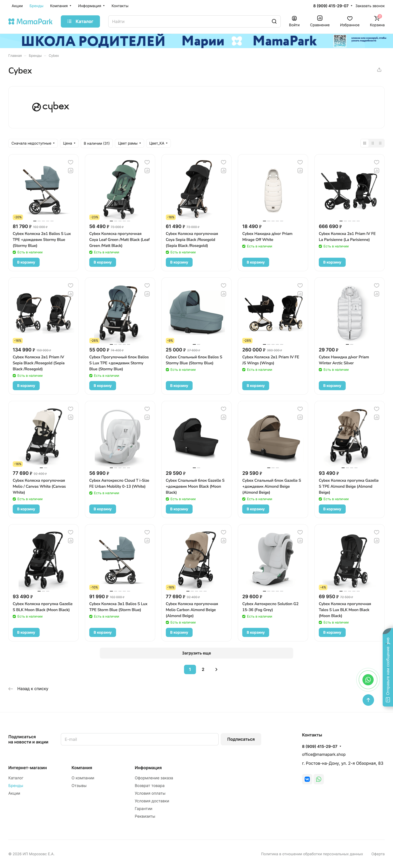Click the newsletter E-mail input field
This screenshot has height=868, width=393.
(x=139, y=739)
